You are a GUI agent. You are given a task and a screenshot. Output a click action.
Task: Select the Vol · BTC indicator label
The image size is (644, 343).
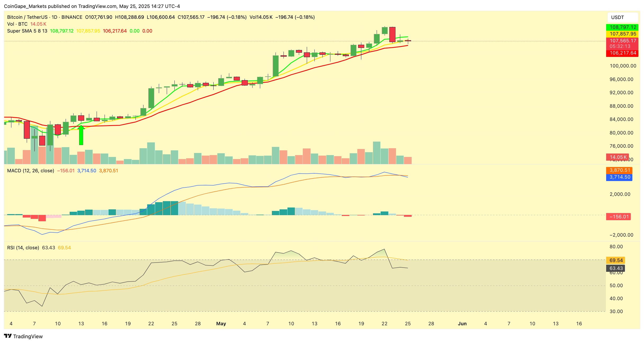[x=17, y=24]
